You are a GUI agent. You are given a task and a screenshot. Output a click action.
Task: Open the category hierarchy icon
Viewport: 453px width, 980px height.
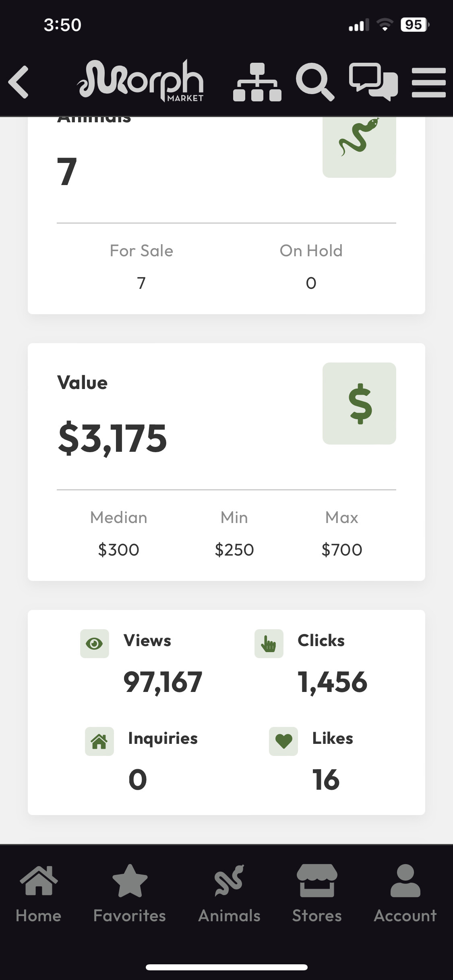click(257, 82)
